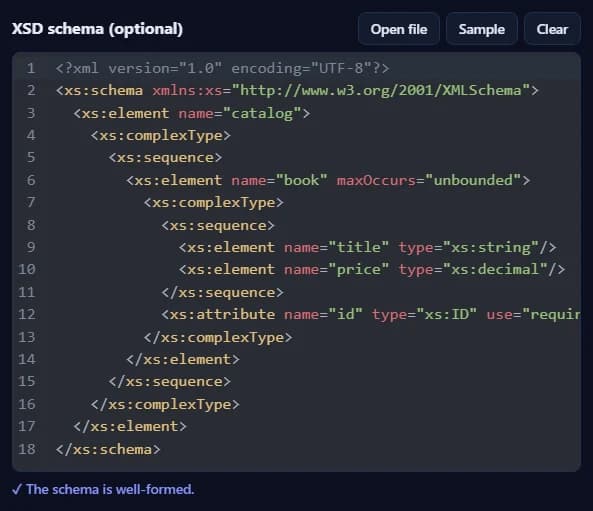Click the xs:attribute id line
The height and width of the screenshot is (511, 593).
tap(371, 314)
